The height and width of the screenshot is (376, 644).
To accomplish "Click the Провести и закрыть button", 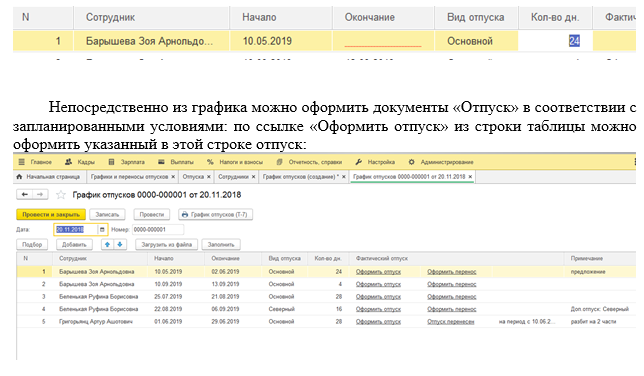I will point(51,215).
